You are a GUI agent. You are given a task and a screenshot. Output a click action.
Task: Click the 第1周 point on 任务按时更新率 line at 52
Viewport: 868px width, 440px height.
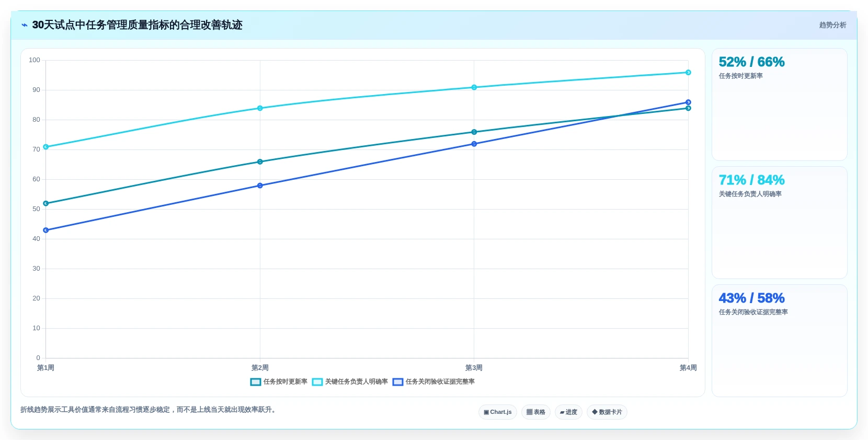[x=46, y=203]
